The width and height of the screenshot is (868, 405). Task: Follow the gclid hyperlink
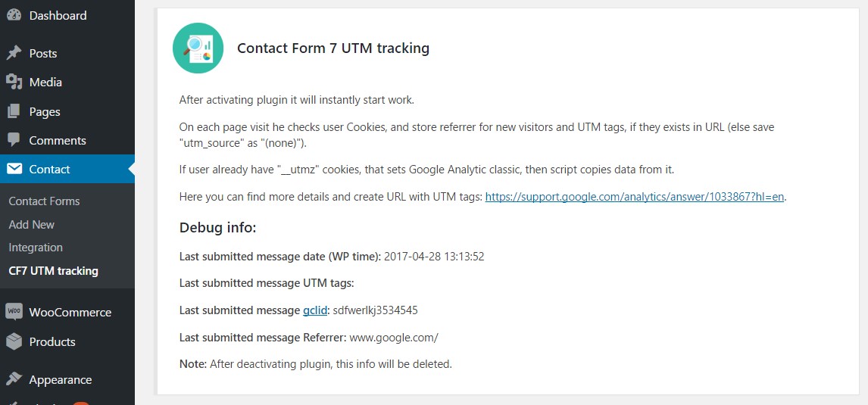314,310
